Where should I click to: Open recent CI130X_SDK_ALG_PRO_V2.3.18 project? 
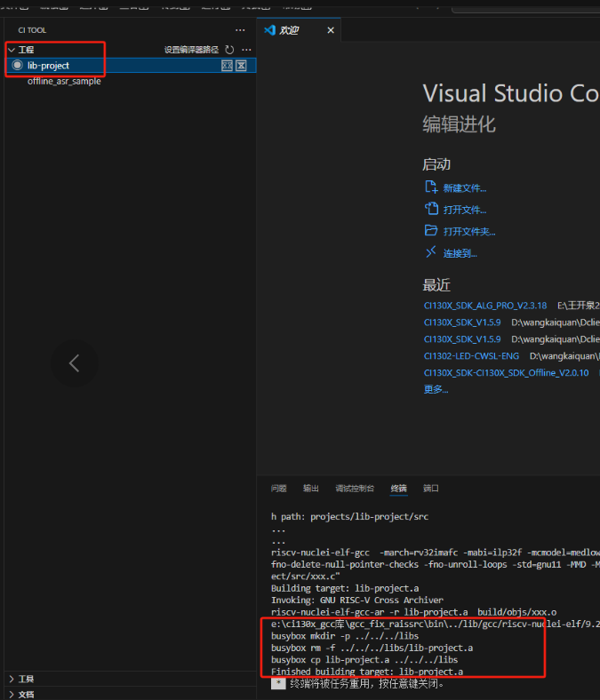click(x=485, y=306)
